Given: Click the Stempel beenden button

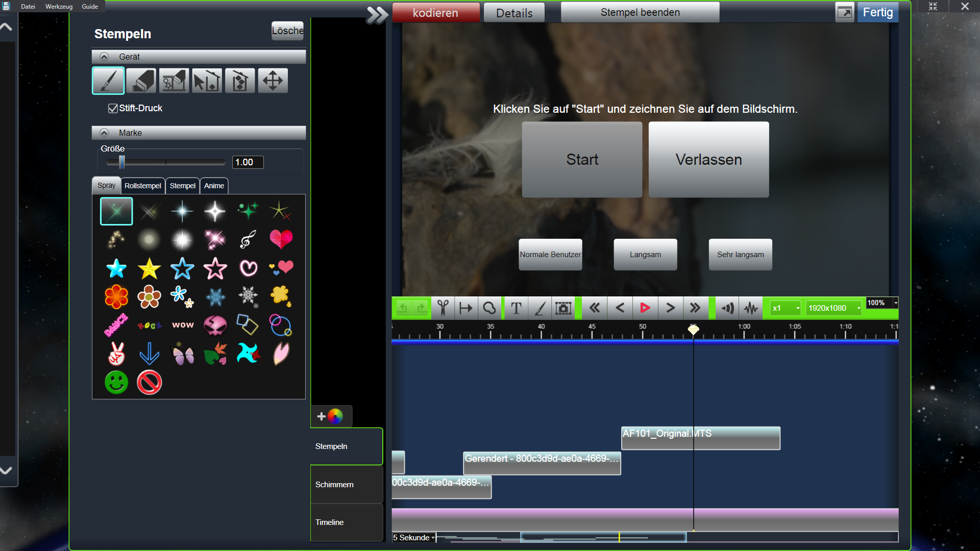Looking at the screenshot, I should point(640,12).
